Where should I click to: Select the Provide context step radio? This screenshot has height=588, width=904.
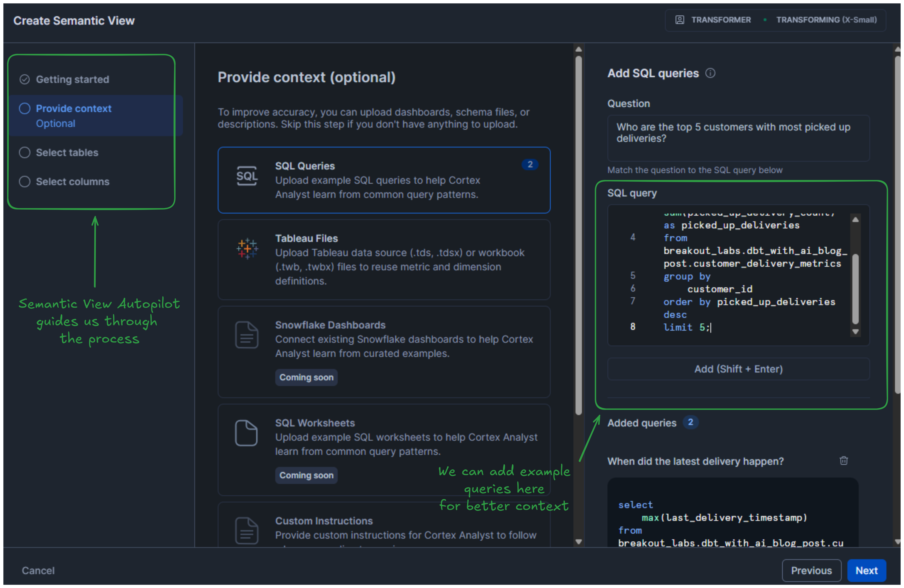tap(25, 109)
